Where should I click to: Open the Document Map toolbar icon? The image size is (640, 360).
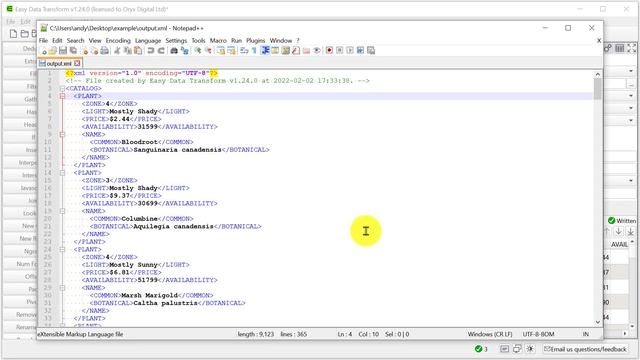click(x=286, y=50)
